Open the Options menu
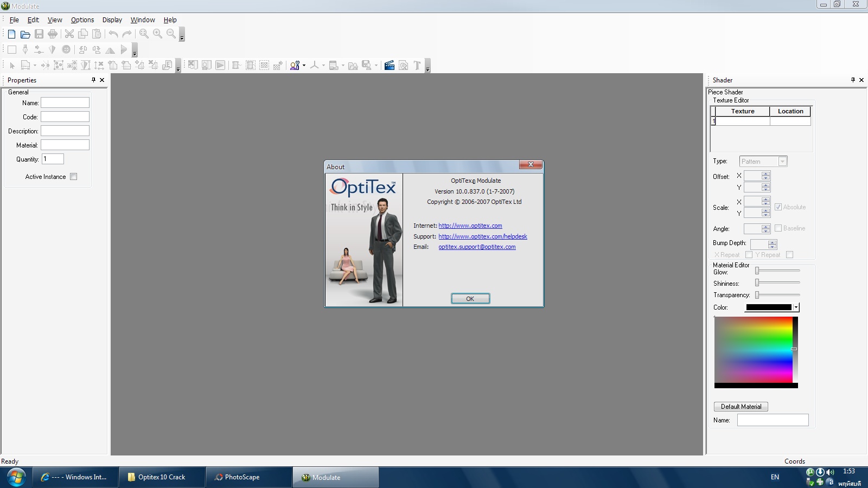 click(82, 20)
